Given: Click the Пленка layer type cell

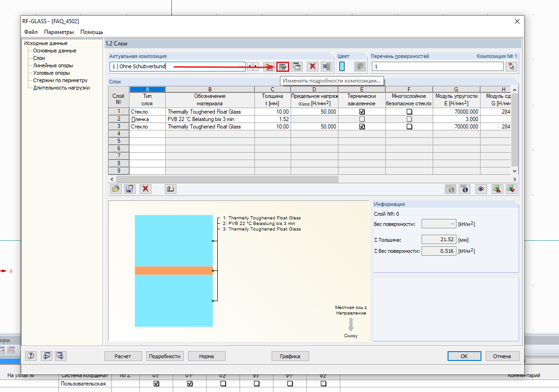Looking at the screenshot, I should tap(147, 119).
